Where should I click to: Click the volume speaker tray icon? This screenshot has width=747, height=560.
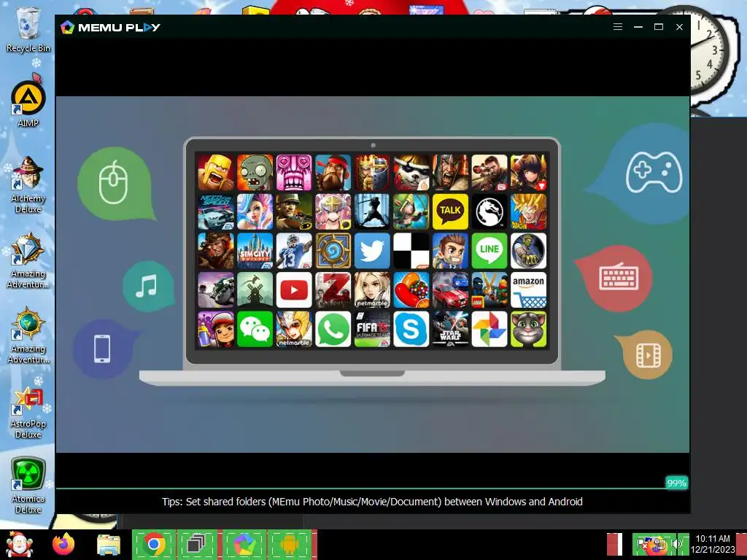tap(676, 544)
